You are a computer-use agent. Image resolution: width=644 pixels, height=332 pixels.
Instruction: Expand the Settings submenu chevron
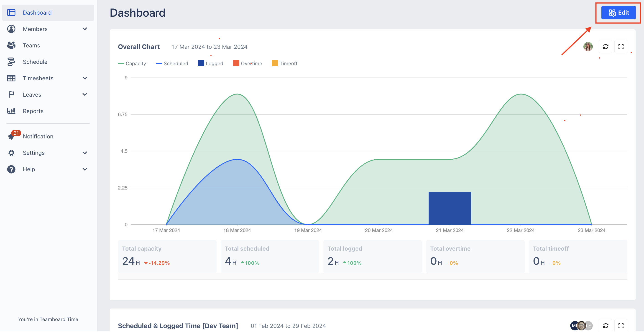point(85,153)
